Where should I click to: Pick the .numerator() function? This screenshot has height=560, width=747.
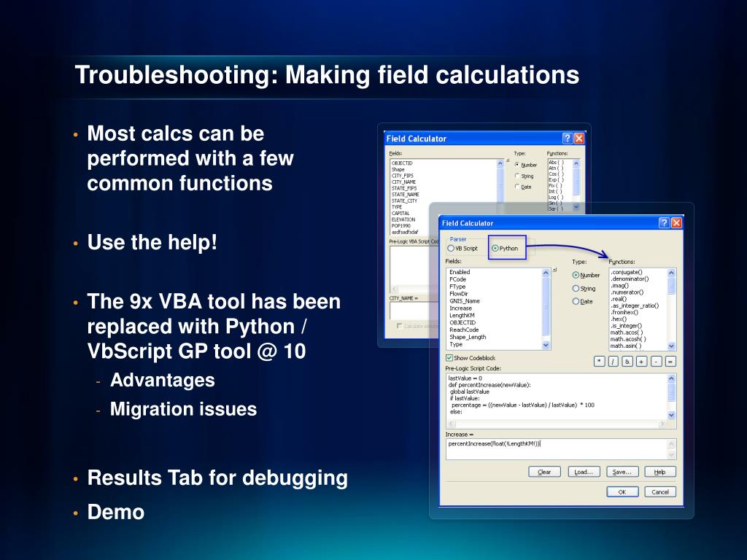coord(627,292)
